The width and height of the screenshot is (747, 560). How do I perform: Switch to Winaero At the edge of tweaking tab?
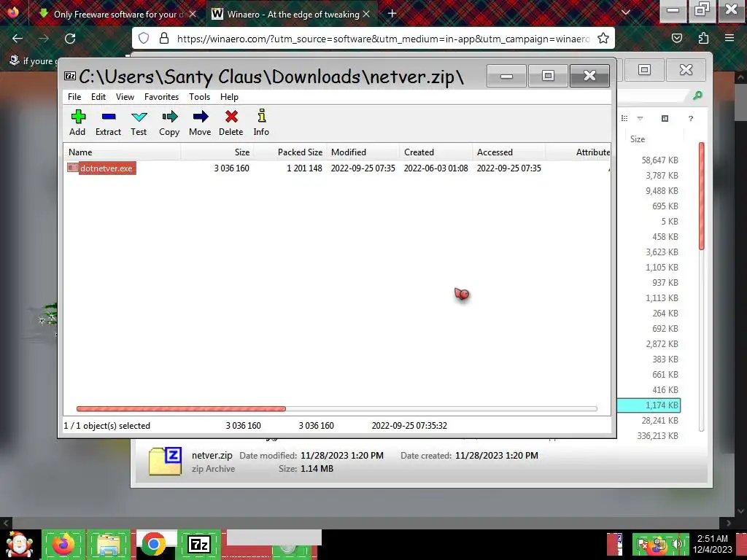[292, 14]
